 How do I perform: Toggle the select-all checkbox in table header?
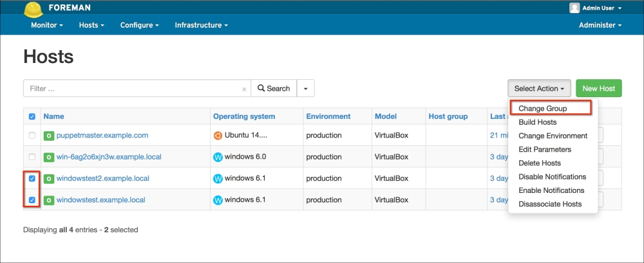coord(32,117)
